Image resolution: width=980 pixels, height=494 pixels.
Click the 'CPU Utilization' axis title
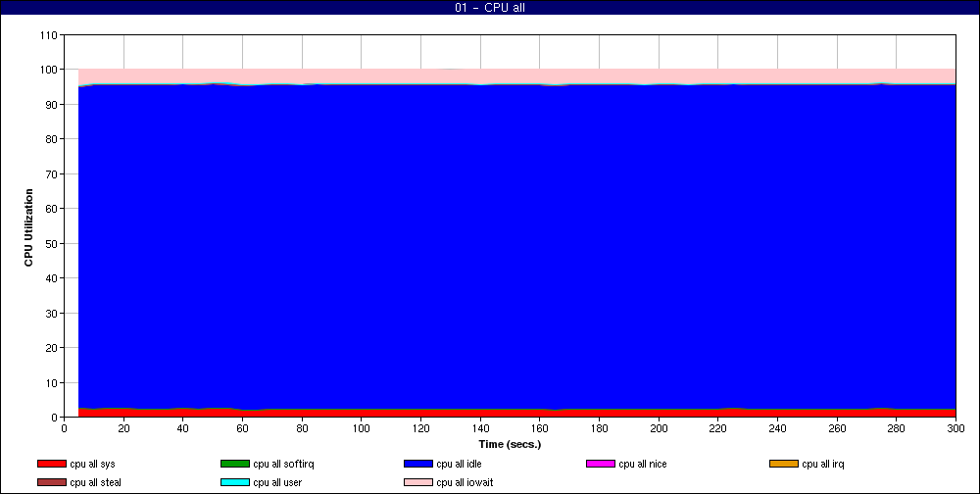28,227
